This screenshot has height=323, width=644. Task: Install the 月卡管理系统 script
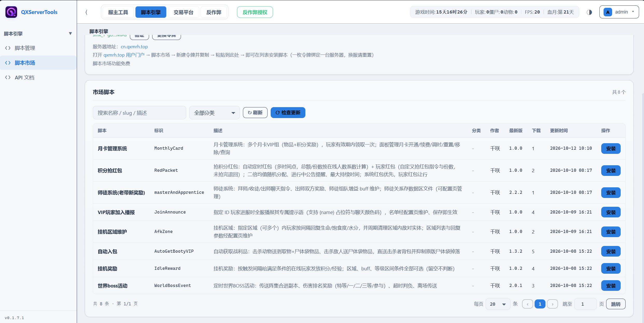click(611, 148)
